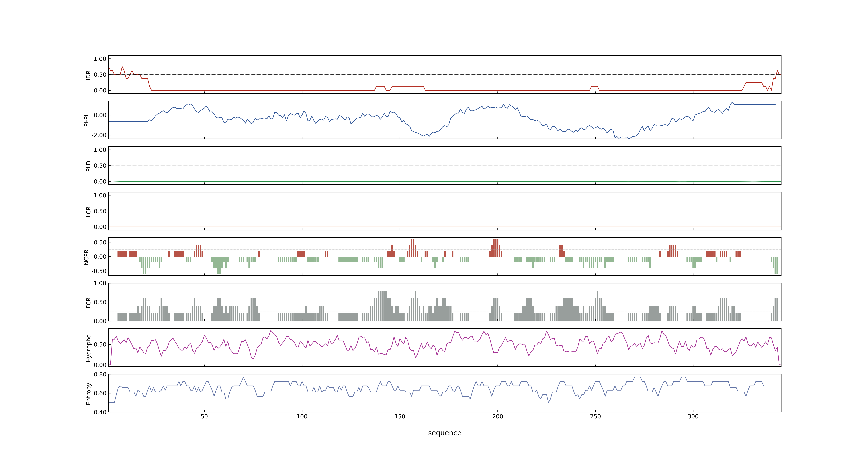Click the 1.00 tick on IDR axis

point(100,59)
